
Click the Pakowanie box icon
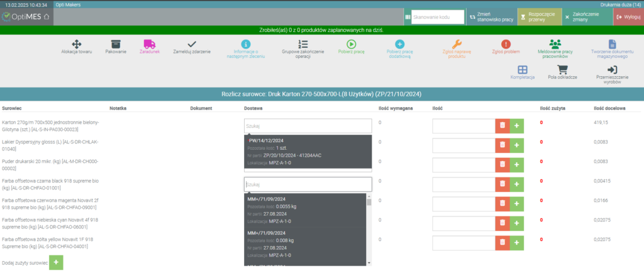(x=115, y=44)
